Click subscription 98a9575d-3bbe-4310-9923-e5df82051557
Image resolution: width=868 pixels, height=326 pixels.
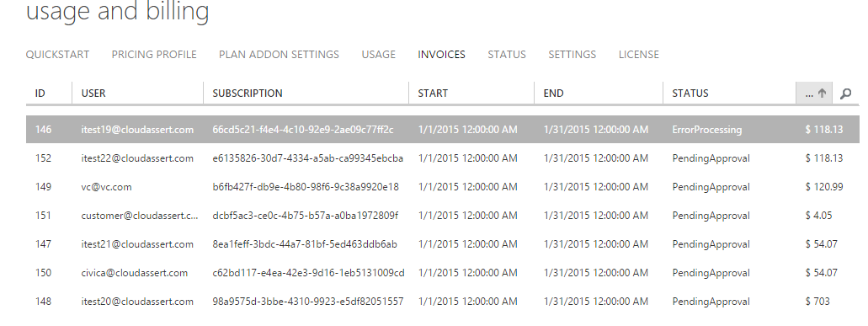coord(308,302)
